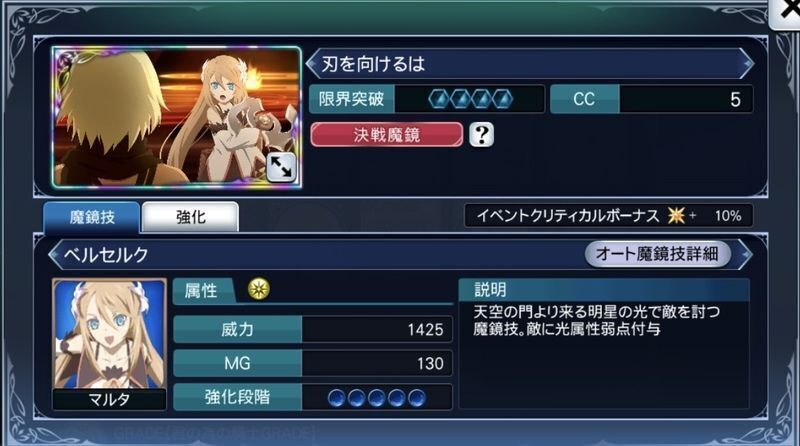Image resolution: width=800 pixels, height=446 pixels.
Task: Switch to the 魔鏡技 tab
Action: 92,217
